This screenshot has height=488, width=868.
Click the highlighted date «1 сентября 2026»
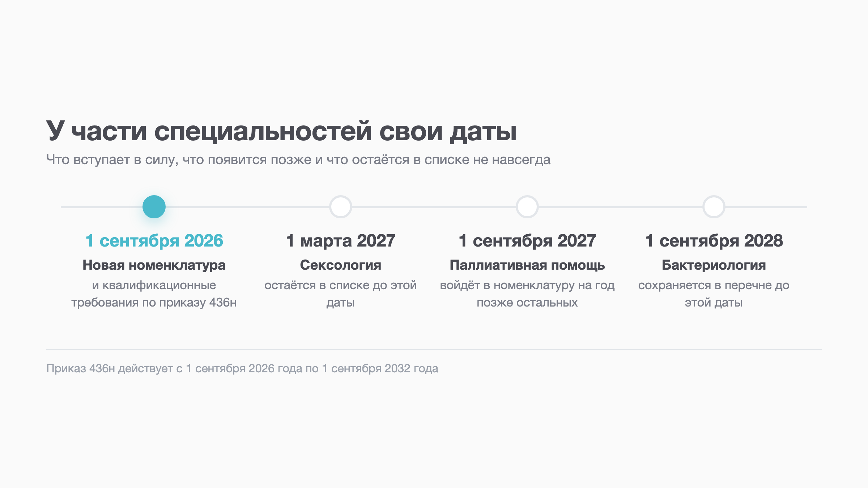(154, 241)
